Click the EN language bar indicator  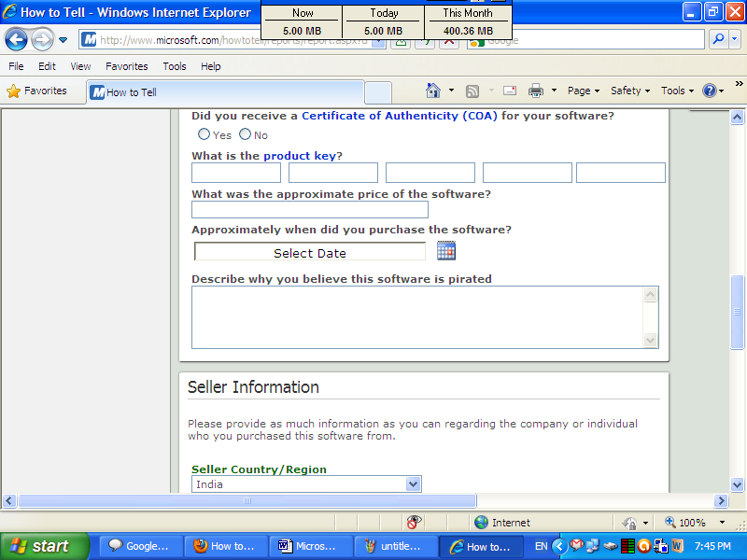(542, 546)
